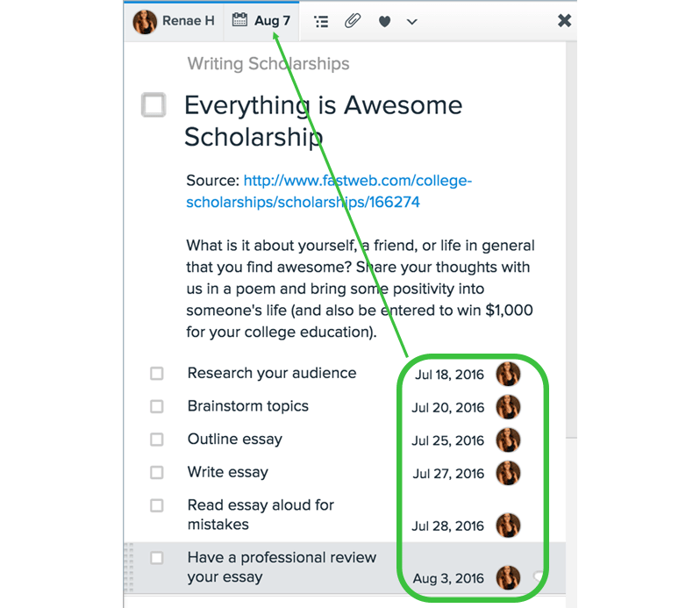Open the fastweb.com scholarship link
This screenshot has height=608, width=700.
coord(329,191)
